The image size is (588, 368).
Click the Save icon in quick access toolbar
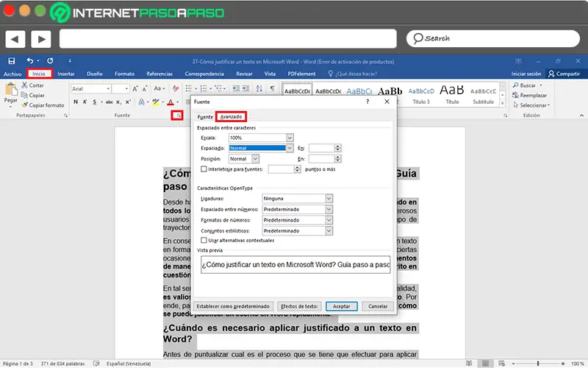click(x=11, y=61)
